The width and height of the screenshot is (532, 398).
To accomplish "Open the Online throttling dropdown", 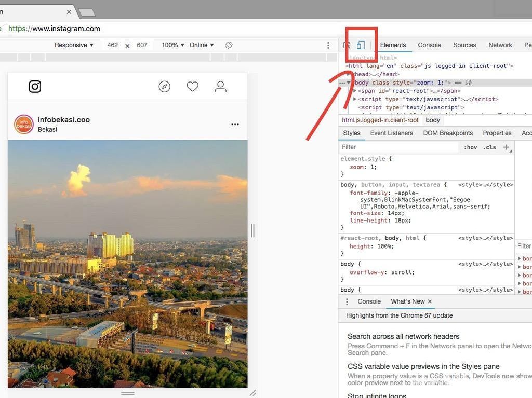I will [x=202, y=45].
